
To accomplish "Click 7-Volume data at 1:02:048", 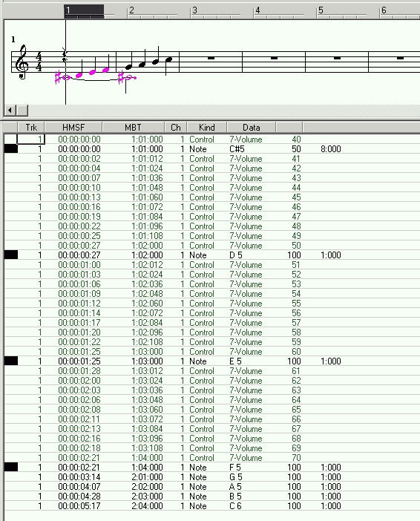I will tap(246, 293).
